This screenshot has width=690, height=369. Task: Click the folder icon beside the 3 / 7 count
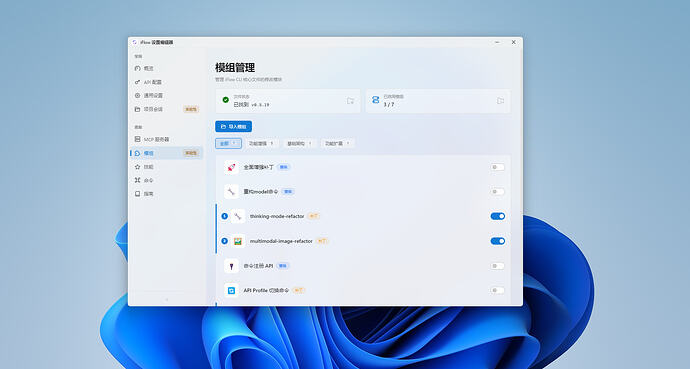coord(500,101)
